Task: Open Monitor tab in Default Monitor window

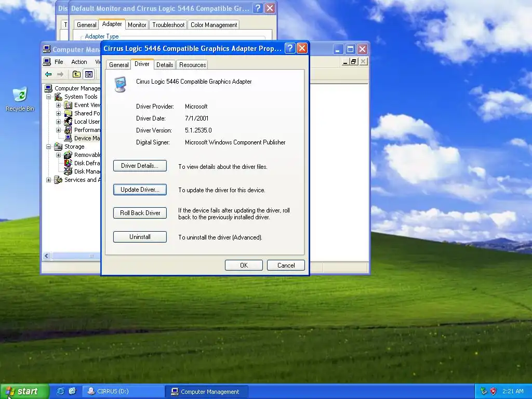Action: 137,25
